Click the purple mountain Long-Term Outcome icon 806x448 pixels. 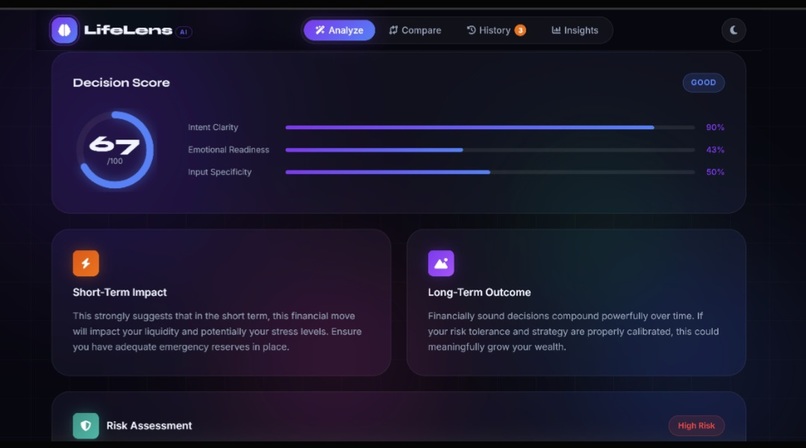441,263
